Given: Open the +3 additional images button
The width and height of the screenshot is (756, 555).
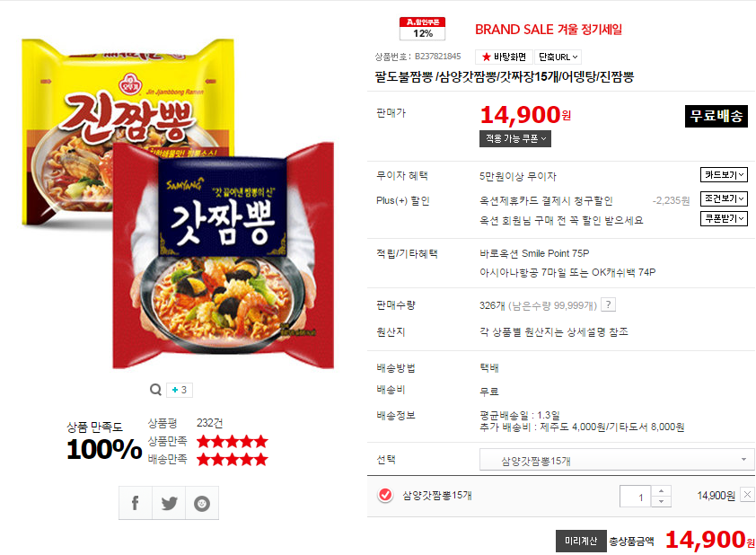Looking at the screenshot, I should pyautogui.click(x=180, y=390).
